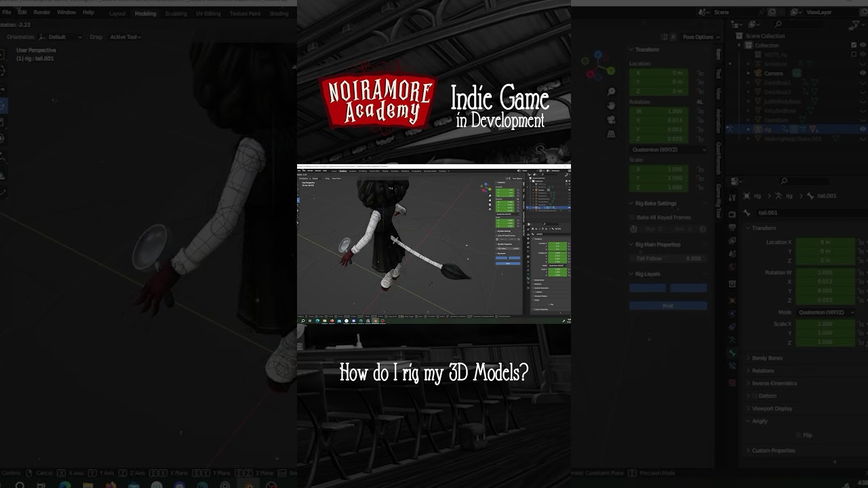
Task: Open the File menu
Action: (7, 13)
